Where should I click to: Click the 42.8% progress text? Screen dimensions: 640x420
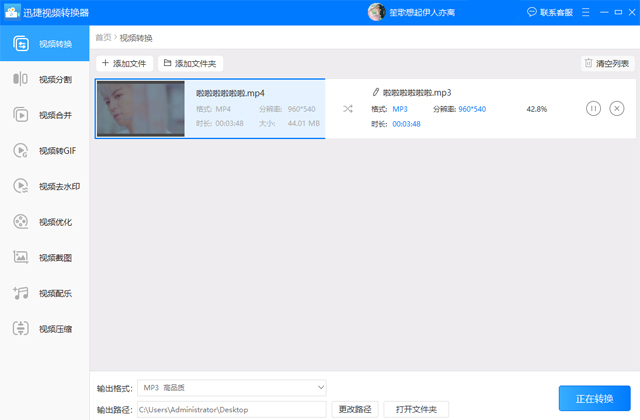536,109
